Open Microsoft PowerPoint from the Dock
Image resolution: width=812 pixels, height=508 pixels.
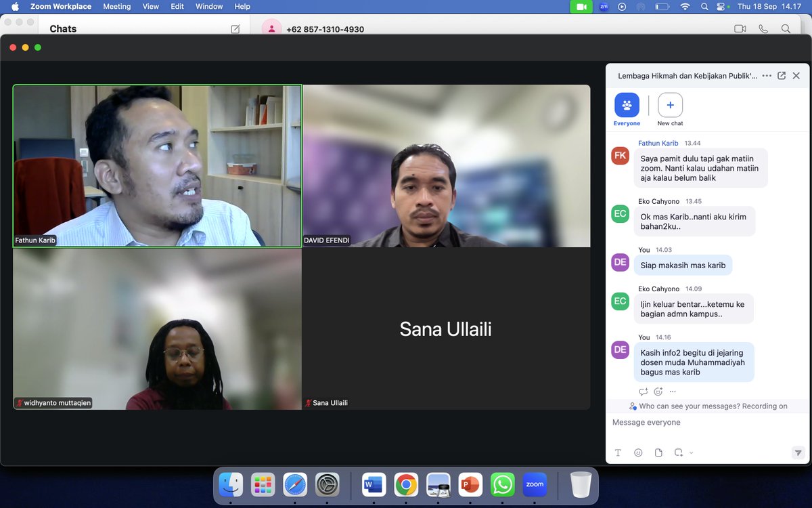click(x=470, y=484)
